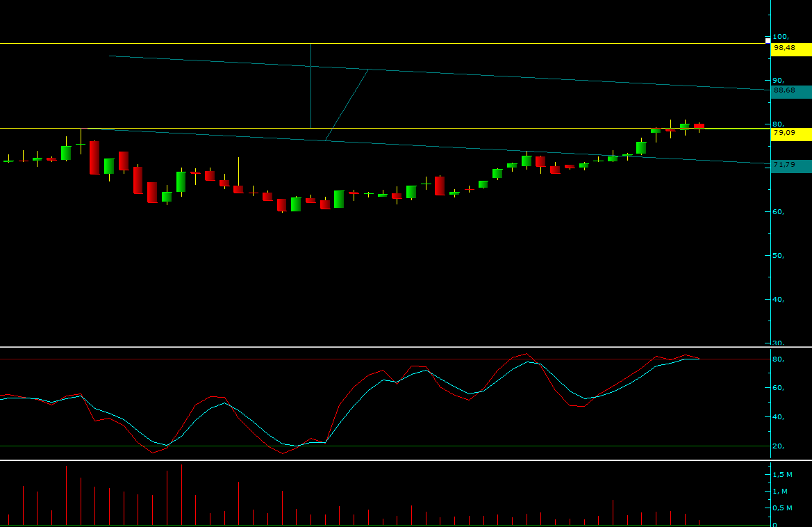
Task: Click the 20, label on the oscillator axis
Action: pos(779,446)
